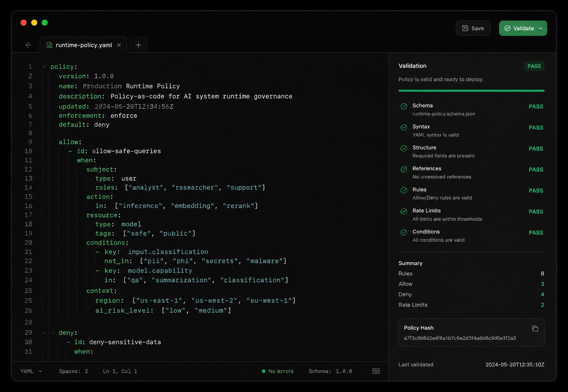Click 'default: deny' on line 7
This screenshot has width=568, height=392.
click(x=84, y=125)
